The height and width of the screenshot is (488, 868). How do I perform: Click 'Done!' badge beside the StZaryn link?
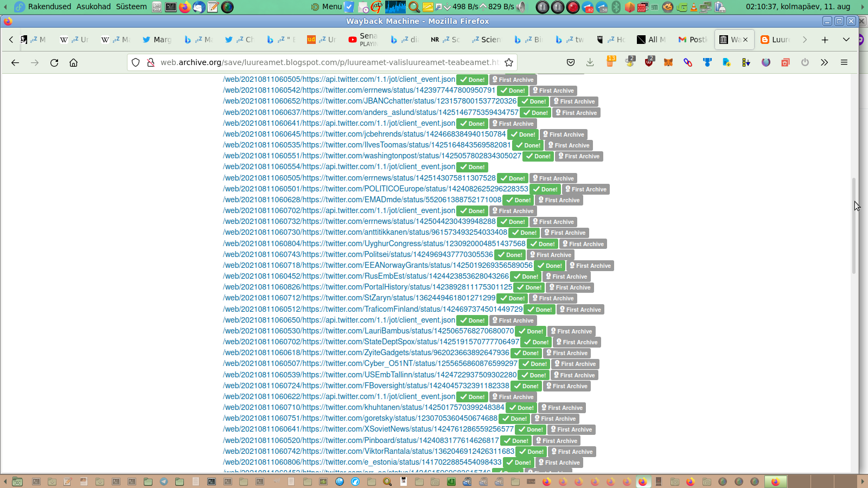click(x=513, y=298)
